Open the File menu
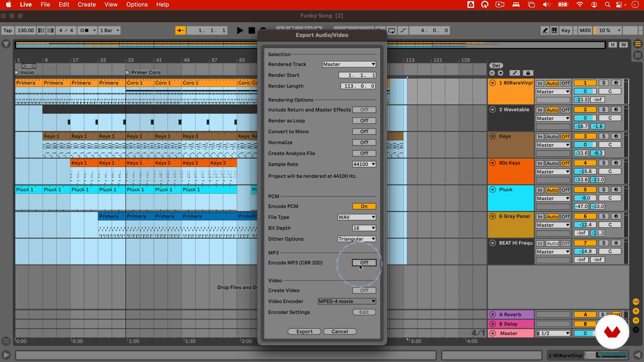 click(x=45, y=5)
